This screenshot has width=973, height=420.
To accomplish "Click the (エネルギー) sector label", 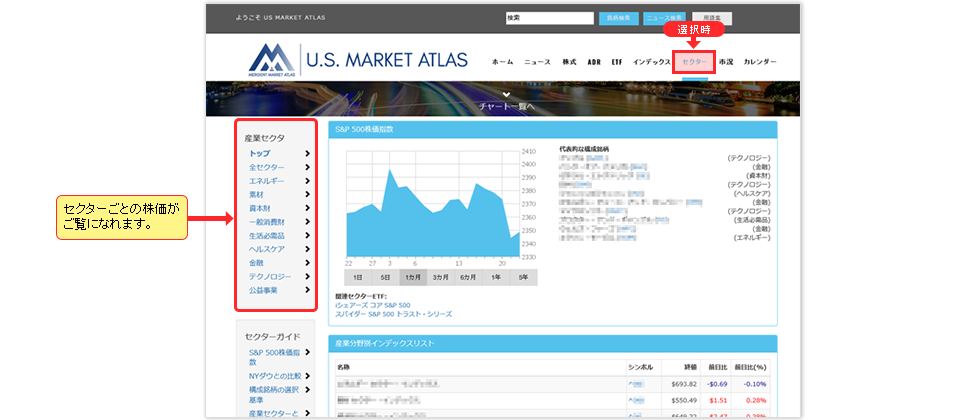I will pyautogui.click(x=751, y=238).
